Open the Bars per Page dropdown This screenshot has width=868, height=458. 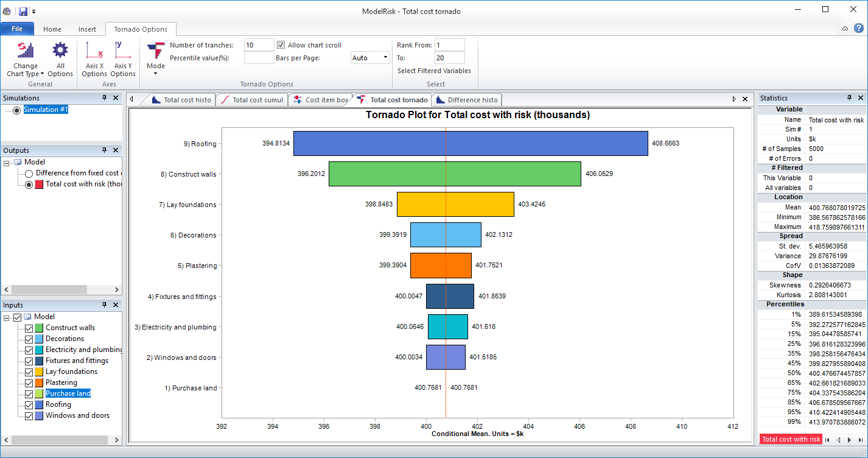click(x=385, y=58)
